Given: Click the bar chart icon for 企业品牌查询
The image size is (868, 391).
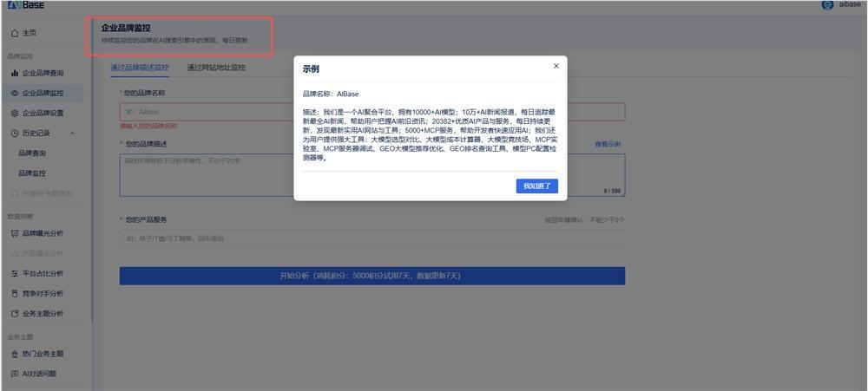Looking at the screenshot, I should [15, 73].
